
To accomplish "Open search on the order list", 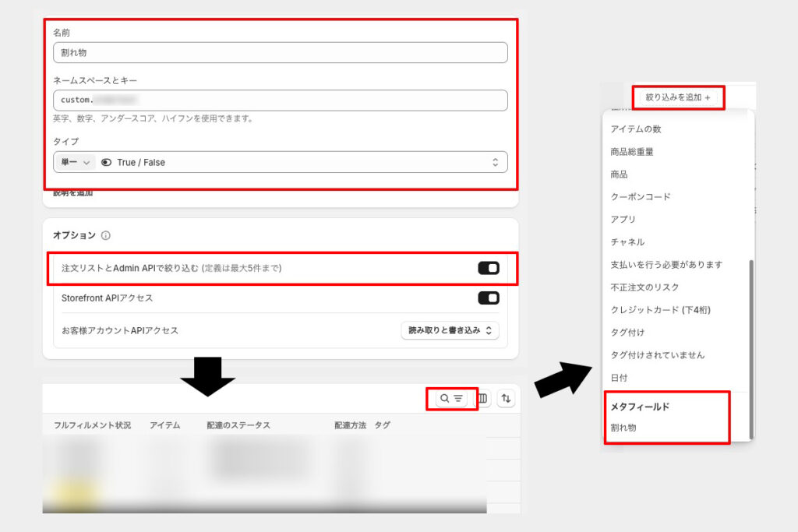I will coord(444,398).
